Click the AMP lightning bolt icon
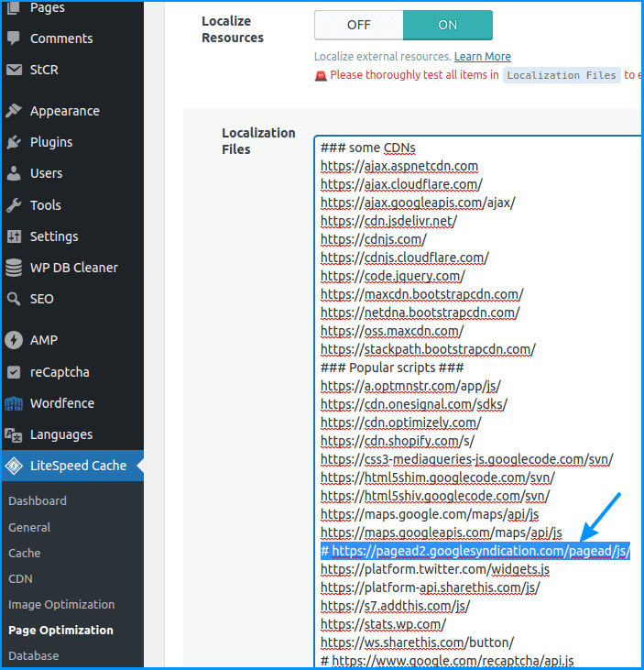This screenshot has height=670, width=644. (x=14, y=340)
